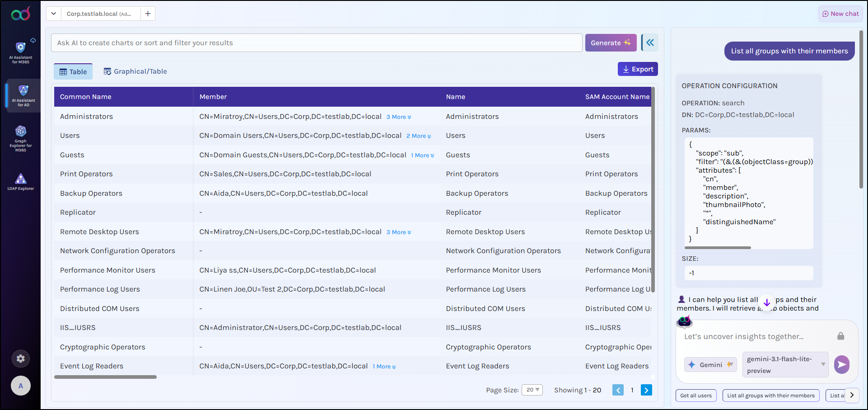Click List all groups chat message bubble
Viewport: 868px width, 410px height.
click(x=789, y=51)
